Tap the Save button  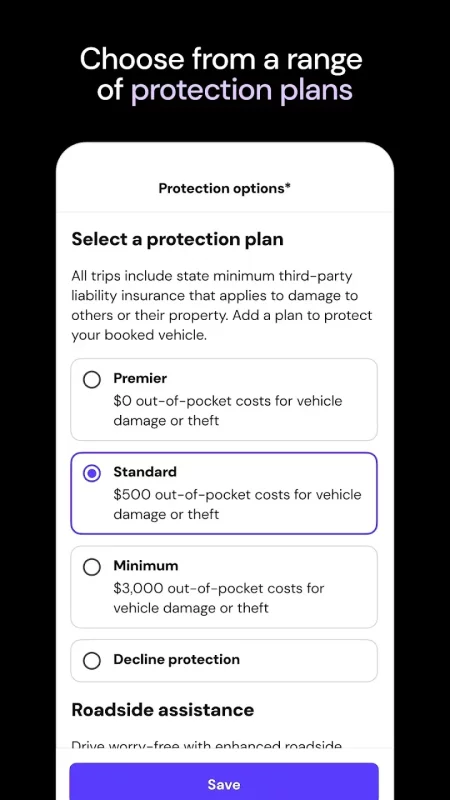(x=224, y=784)
